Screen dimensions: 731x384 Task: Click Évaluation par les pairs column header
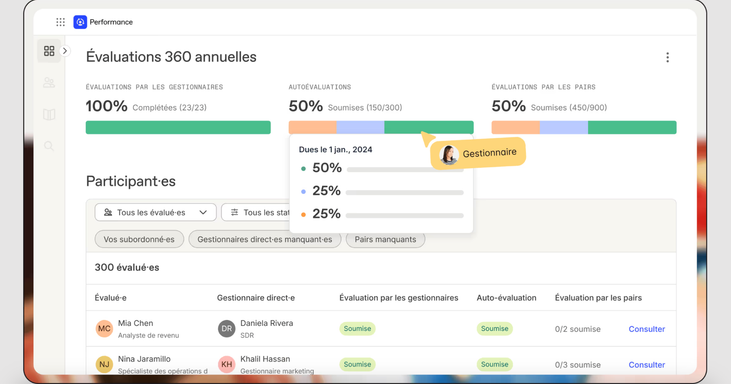[598, 298]
